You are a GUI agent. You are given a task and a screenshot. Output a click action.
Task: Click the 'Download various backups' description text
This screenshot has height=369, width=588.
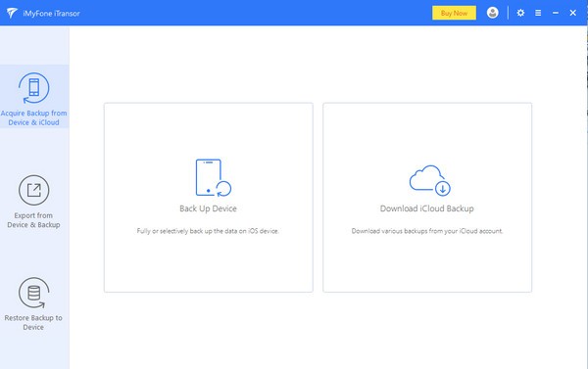point(427,231)
